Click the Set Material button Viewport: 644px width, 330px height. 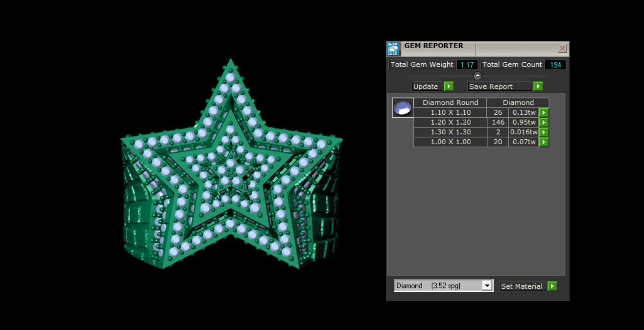pyautogui.click(x=523, y=286)
